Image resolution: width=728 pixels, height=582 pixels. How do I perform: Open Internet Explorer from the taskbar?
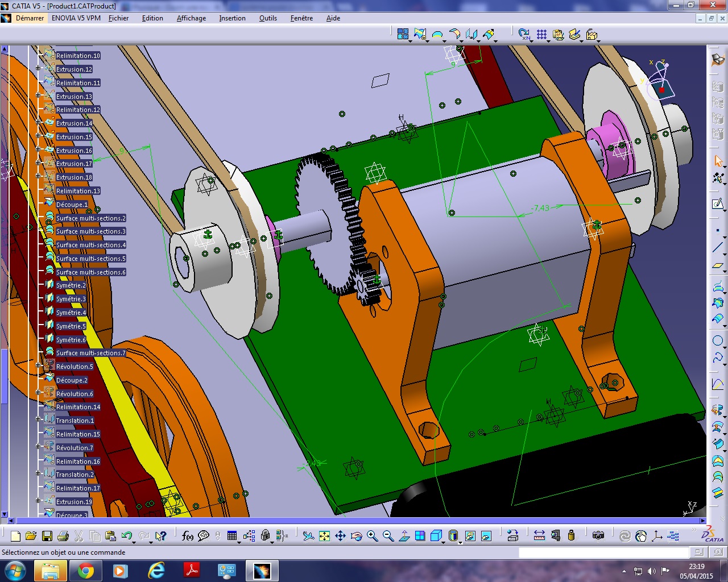(x=156, y=571)
